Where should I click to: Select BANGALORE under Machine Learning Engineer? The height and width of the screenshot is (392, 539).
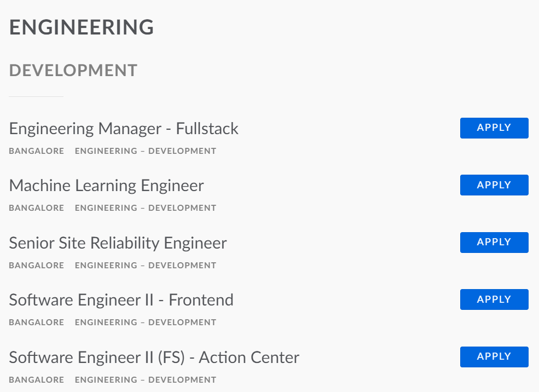[36, 207]
